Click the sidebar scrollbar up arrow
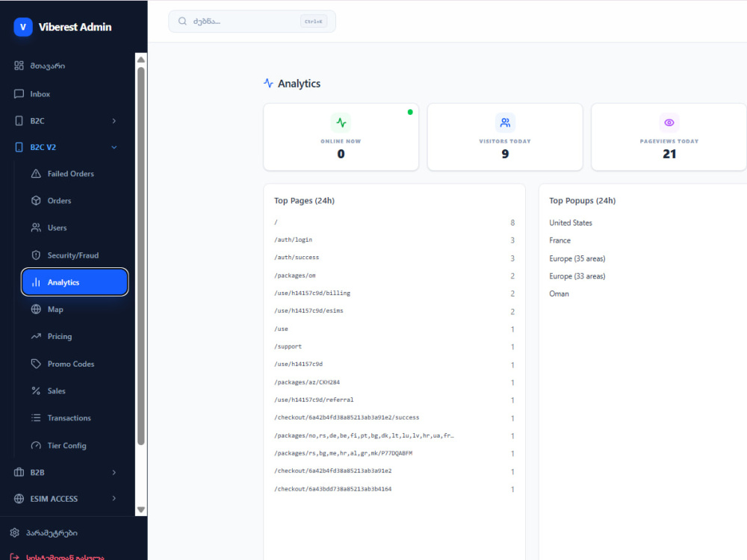 coord(141,60)
